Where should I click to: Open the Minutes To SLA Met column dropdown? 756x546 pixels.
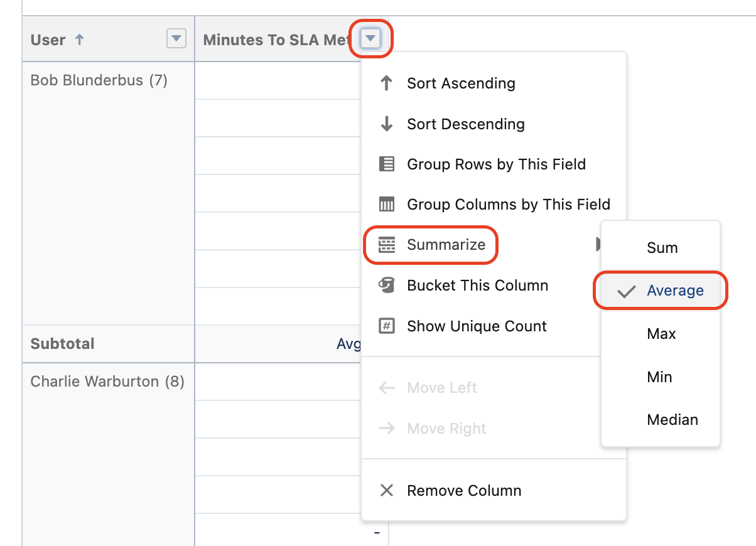pos(370,39)
